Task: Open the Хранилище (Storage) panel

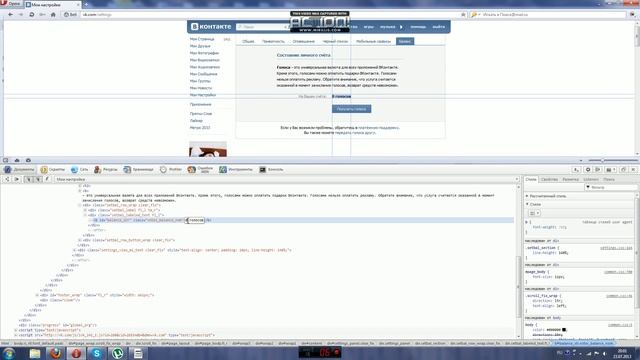Action: pyautogui.click(x=138, y=169)
